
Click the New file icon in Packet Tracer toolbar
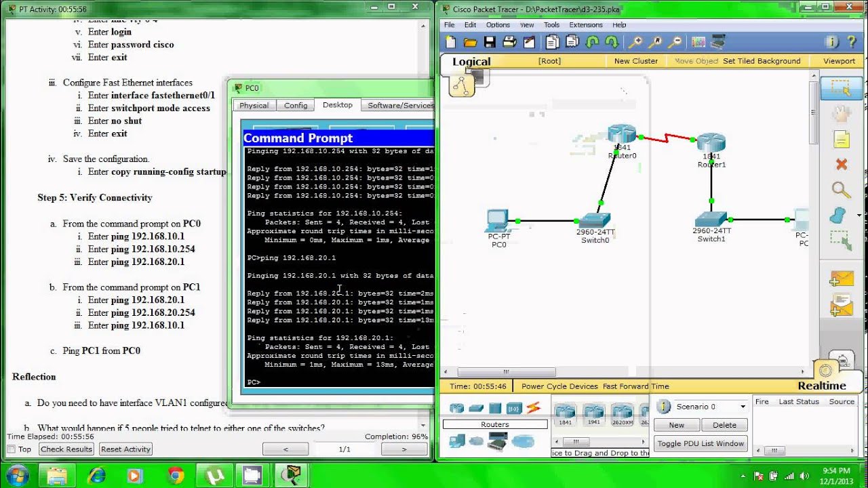[451, 42]
